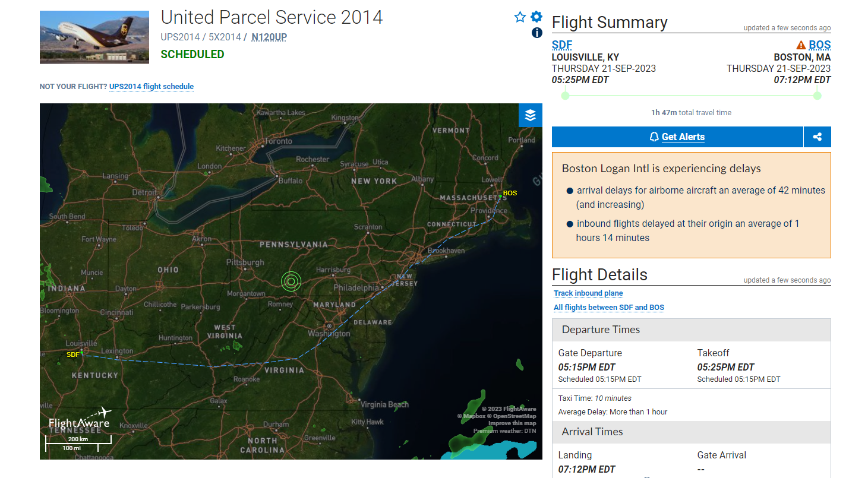Click the Departure Times section header
868x478 pixels.
point(692,330)
